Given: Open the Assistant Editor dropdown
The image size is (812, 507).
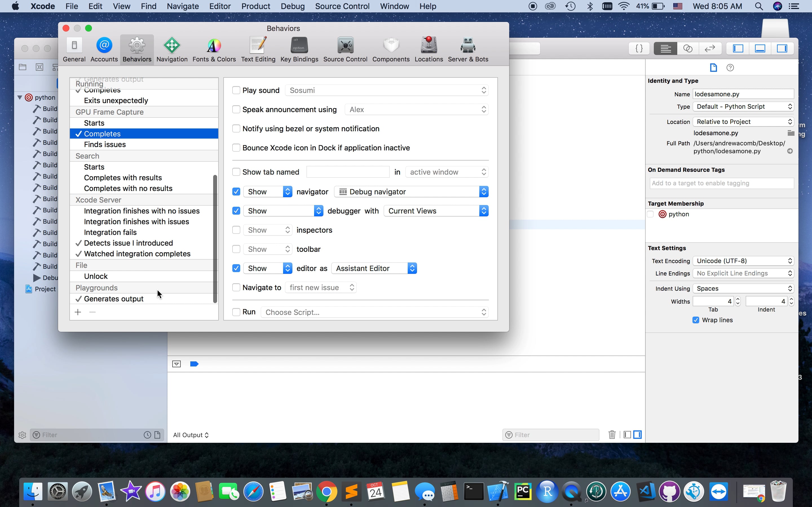Looking at the screenshot, I should pyautogui.click(x=374, y=268).
